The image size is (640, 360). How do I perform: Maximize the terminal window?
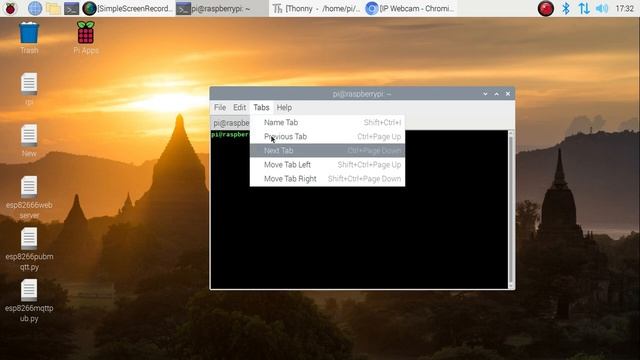tap(497, 94)
